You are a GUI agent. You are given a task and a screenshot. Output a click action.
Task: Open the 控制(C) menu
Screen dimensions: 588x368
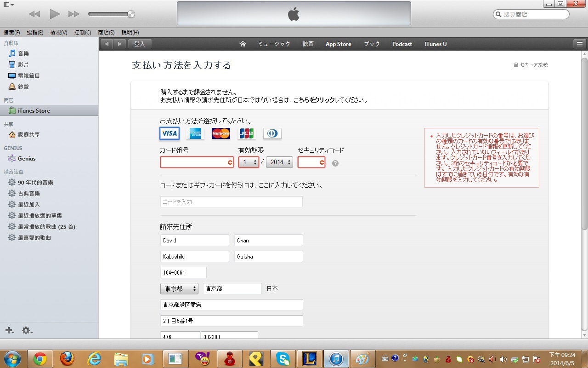tap(83, 33)
